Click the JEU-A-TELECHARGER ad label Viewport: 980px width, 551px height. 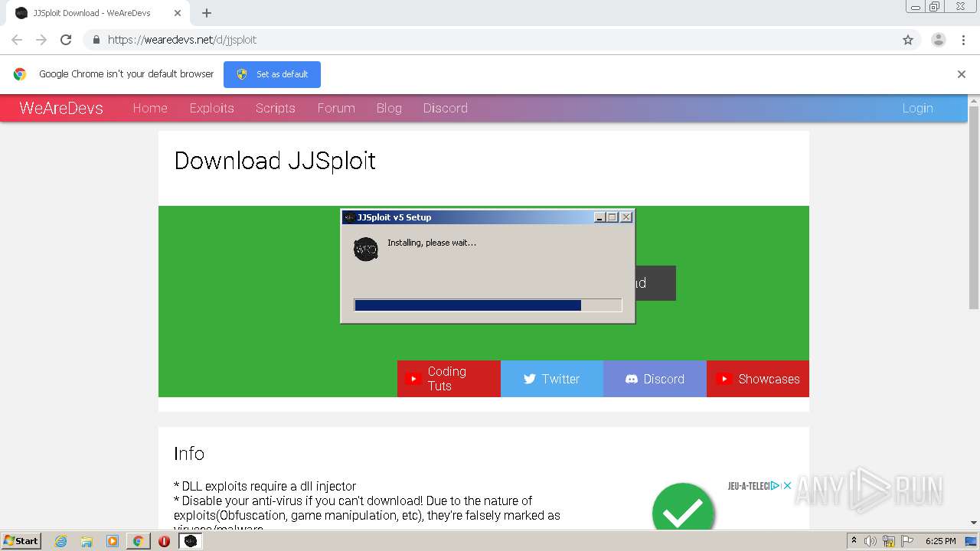pyautogui.click(x=749, y=485)
